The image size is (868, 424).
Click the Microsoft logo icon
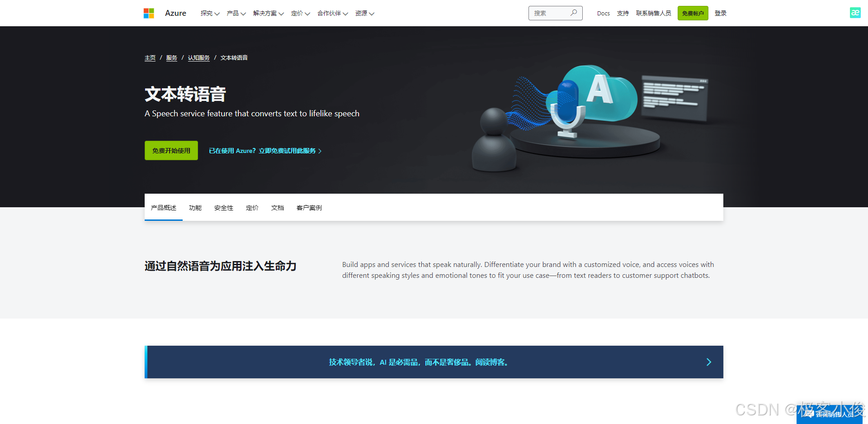pyautogui.click(x=149, y=13)
